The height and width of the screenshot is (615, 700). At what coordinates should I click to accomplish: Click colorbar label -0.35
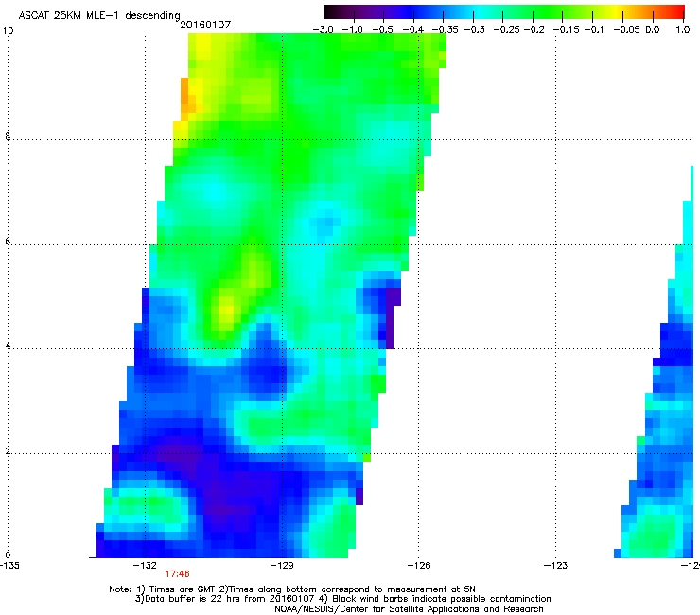click(445, 30)
